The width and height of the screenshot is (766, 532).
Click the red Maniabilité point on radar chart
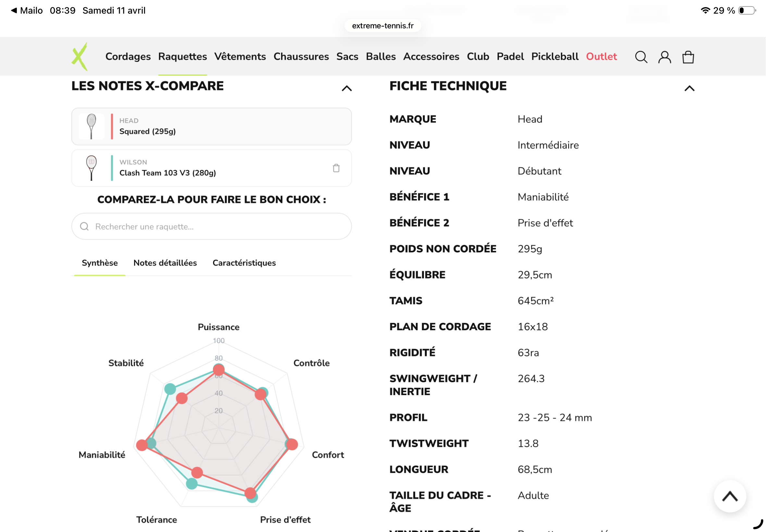[x=142, y=445]
